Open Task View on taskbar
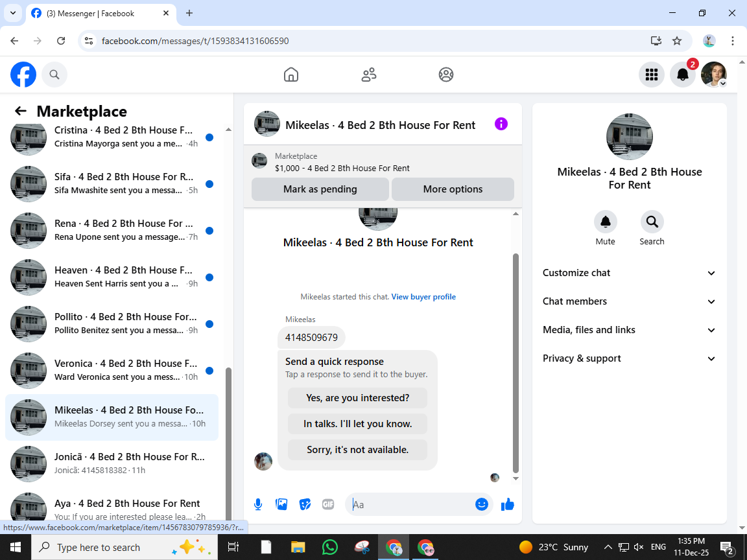Screen dimensions: 747x560 tap(233, 547)
